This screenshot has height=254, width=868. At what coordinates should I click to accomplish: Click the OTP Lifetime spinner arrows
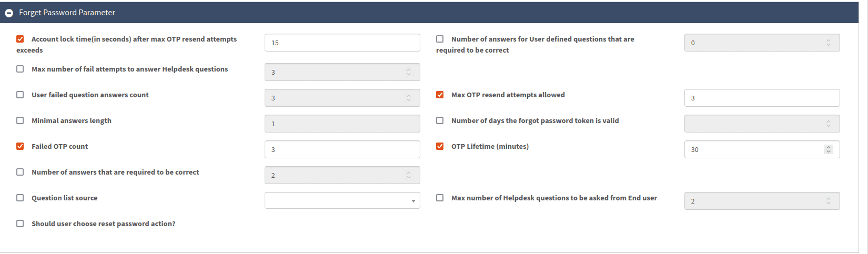tap(829, 149)
